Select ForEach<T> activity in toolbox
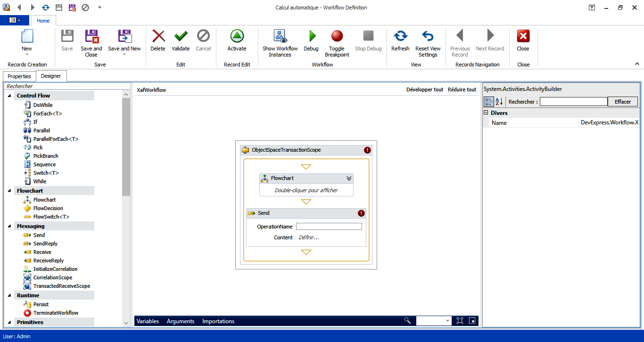The image size is (644, 342). [x=43, y=114]
